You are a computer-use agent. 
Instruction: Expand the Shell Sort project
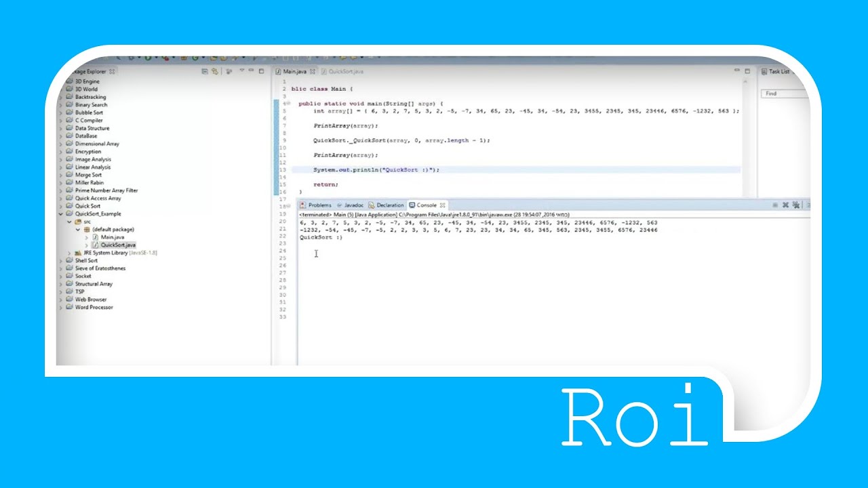click(60, 260)
